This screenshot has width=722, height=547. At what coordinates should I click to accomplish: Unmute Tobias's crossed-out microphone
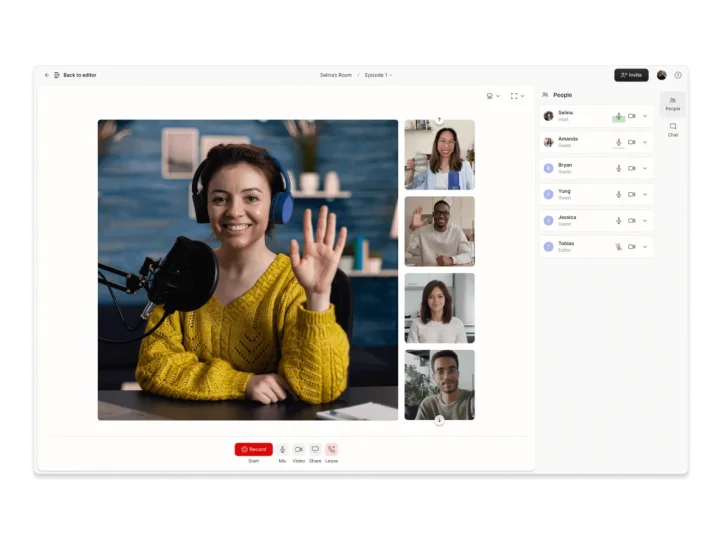coord(618,246)
